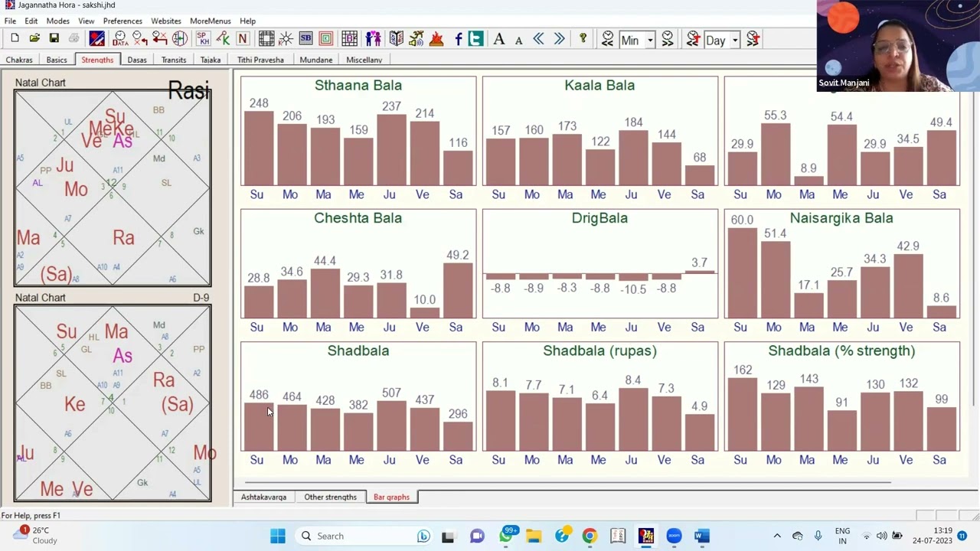Viewport: 980px width, 551px height.
Task: Click the yellow question mark help icon
Action: [x=583, y=39]
